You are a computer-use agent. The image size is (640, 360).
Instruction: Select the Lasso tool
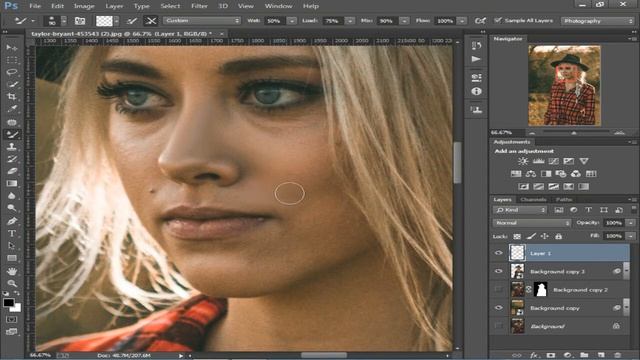[12, 72]
